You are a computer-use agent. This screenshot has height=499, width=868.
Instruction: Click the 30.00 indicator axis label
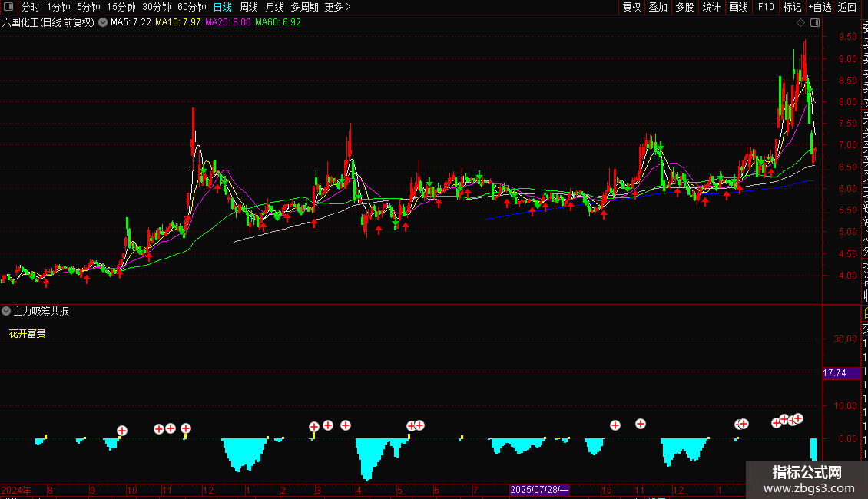point(845,339)
